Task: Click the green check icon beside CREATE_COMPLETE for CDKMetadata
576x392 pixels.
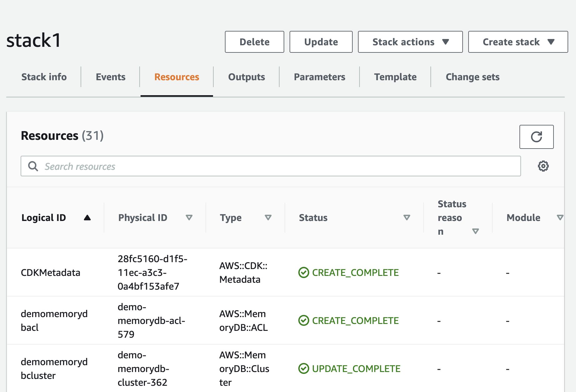Action: point(303,272)
